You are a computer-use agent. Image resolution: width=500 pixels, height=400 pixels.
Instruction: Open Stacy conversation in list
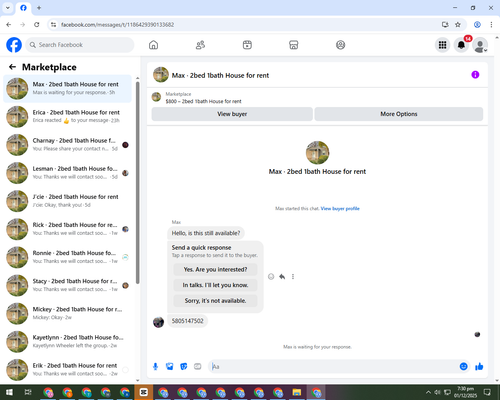coord(67,285)
